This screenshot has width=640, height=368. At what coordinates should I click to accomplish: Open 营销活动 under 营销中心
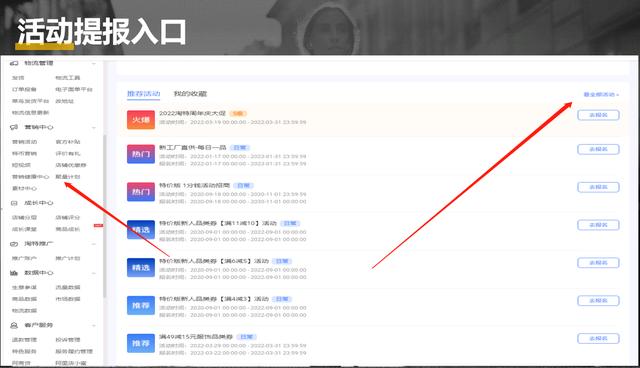tap(24, 142)
